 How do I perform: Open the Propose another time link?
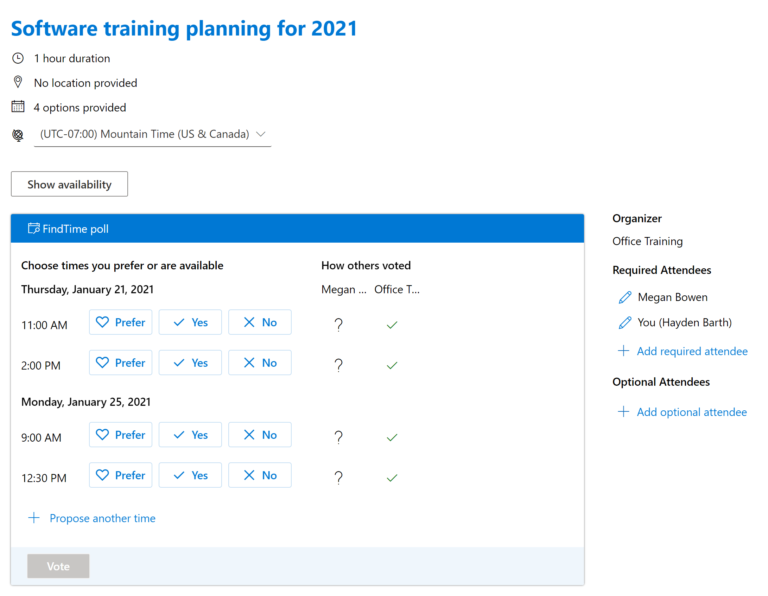[x=102, y=518]
